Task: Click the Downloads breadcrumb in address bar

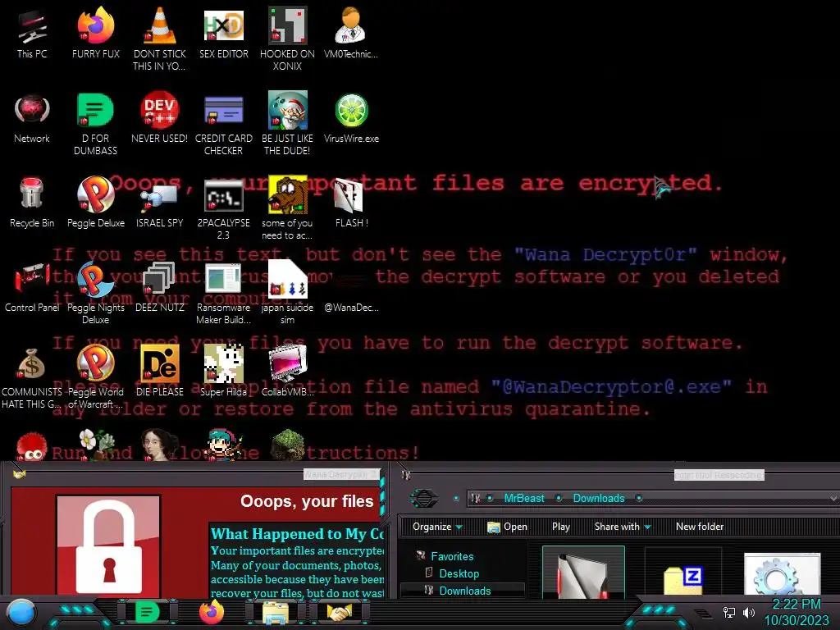Action: [599, 498]
